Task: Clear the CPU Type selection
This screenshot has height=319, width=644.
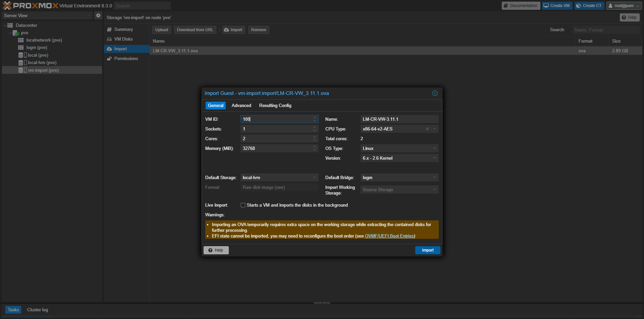Action: 427,129
